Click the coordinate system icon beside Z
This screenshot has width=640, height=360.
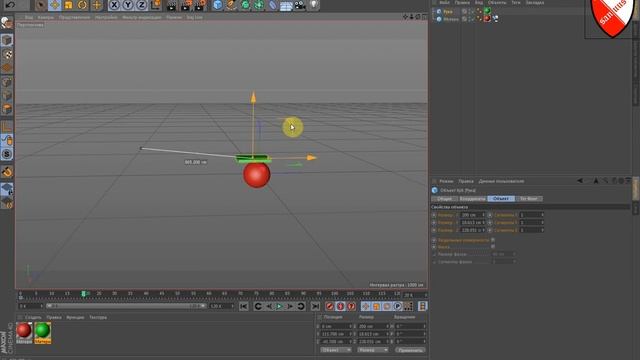coord(156,5)
